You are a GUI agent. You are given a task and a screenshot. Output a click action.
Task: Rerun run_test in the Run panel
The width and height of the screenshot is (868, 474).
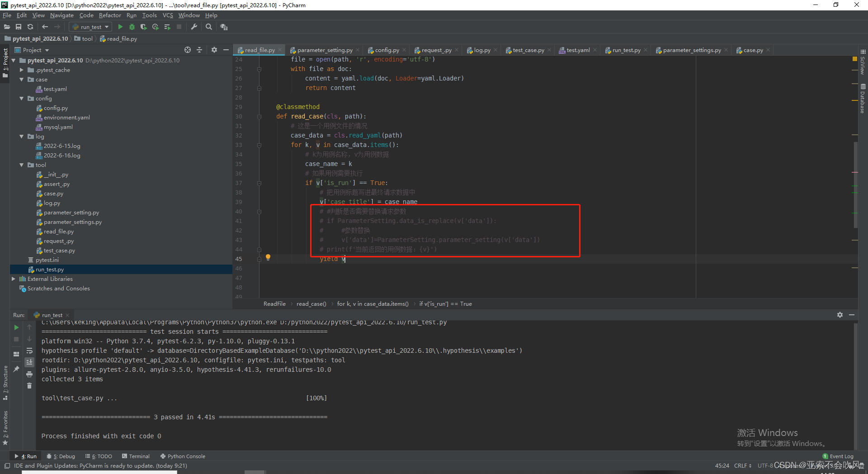[x=16, y=327]
